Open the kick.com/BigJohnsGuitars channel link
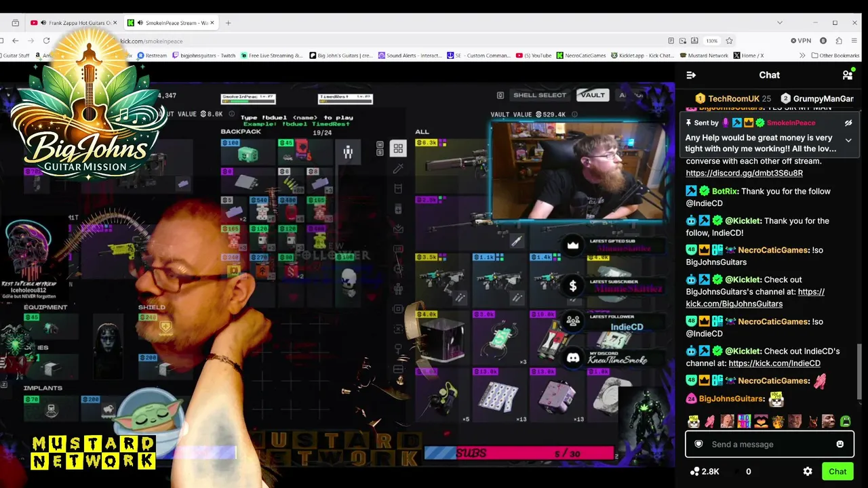This screenshot has height=488, width=868. (x=755, y=298)
